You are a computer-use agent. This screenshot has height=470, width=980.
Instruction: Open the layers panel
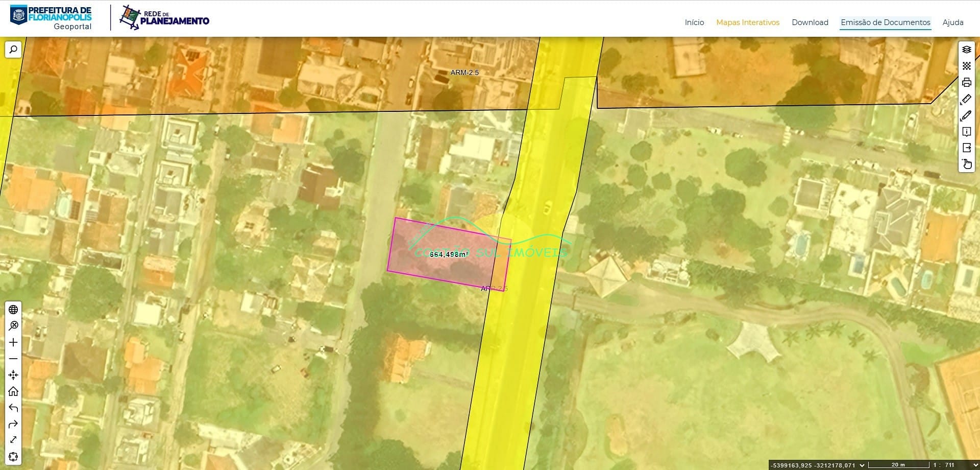(x=966, y=50)
